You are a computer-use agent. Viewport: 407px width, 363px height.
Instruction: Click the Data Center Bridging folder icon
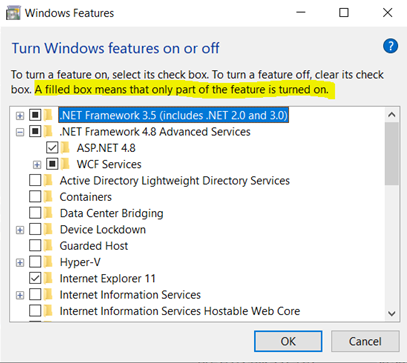49,213
